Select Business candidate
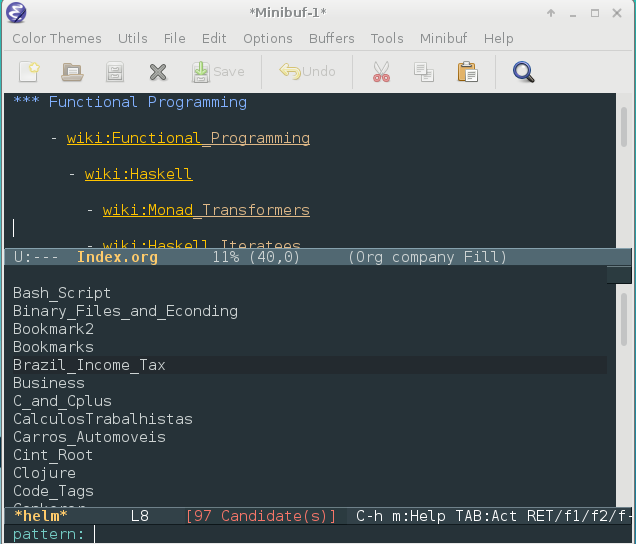Image resolution: width=636 pixels, height=544 pixels. click(49, 383)
